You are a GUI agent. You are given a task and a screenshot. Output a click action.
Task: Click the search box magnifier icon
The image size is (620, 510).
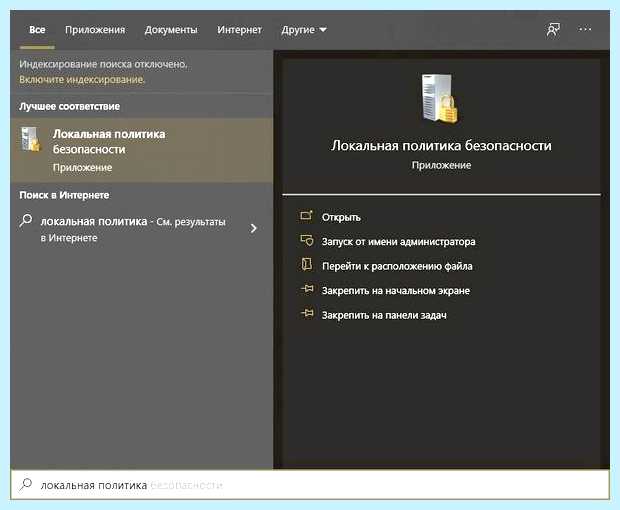coord(26,484)
